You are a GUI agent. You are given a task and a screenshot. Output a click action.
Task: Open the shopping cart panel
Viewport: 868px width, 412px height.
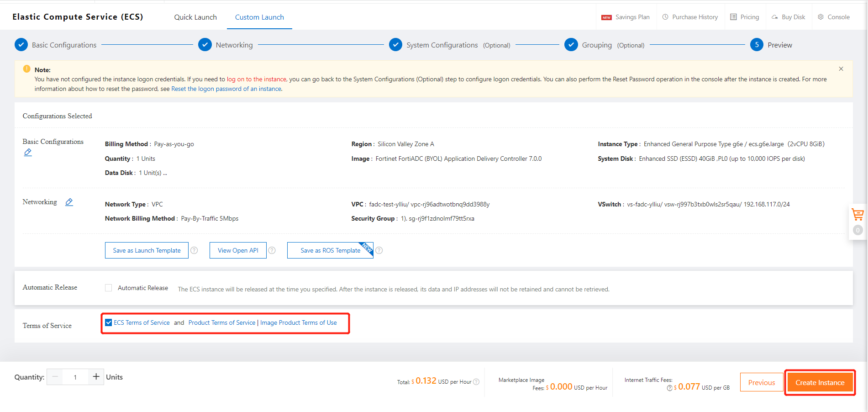(858, 214)
